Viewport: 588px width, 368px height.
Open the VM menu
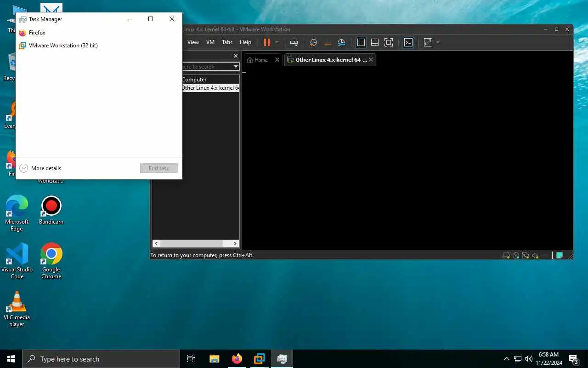click(210, 42)
